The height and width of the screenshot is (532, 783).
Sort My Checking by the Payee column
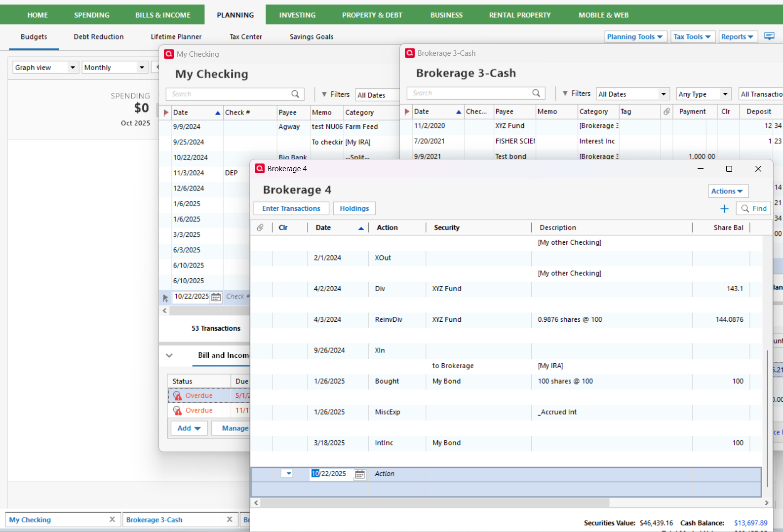(x=293, y=113)
